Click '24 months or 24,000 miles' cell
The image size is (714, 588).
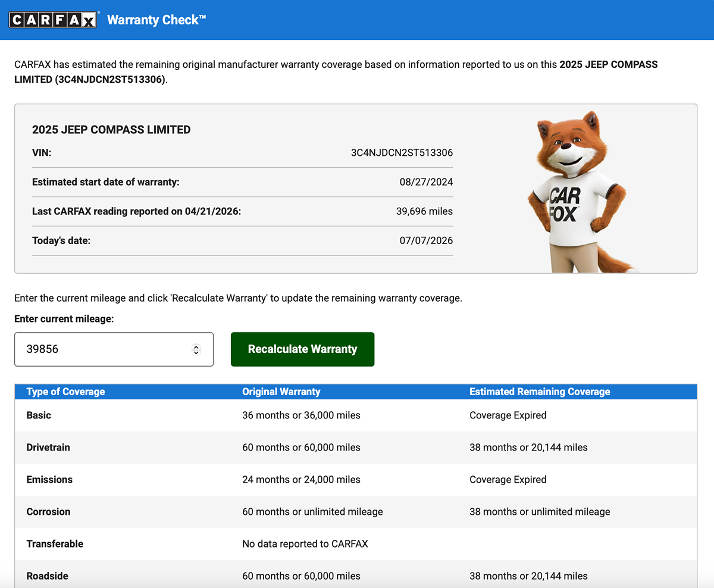pyautogui.click(x=301, y=480)
